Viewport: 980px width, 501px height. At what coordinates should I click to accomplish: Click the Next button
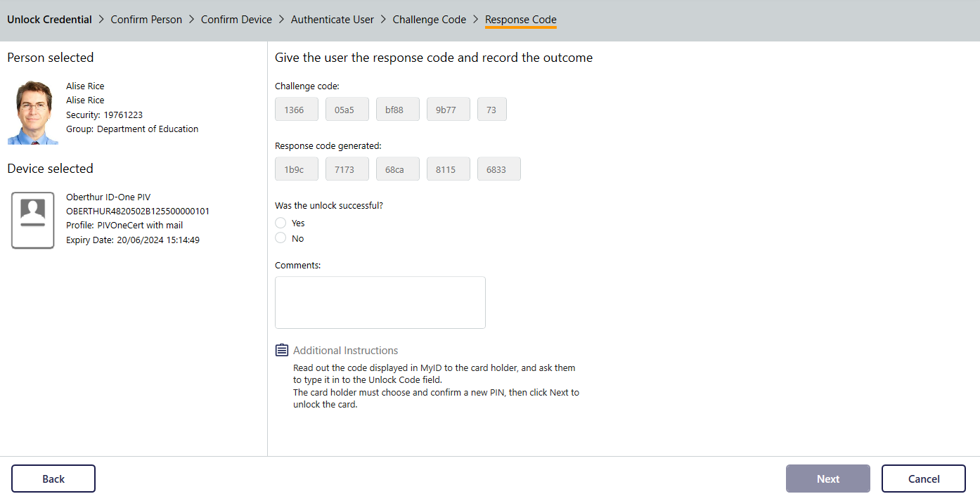828,479
